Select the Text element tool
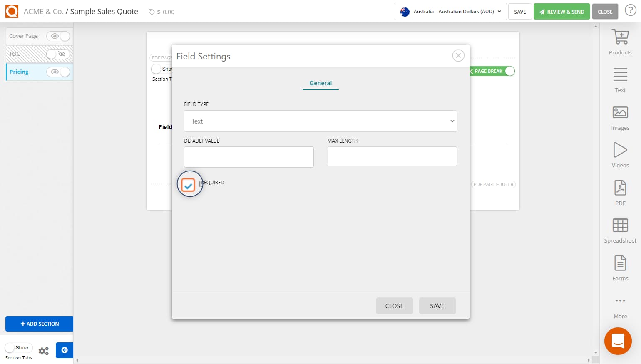641x364 pixels. (x=620, y=79)
